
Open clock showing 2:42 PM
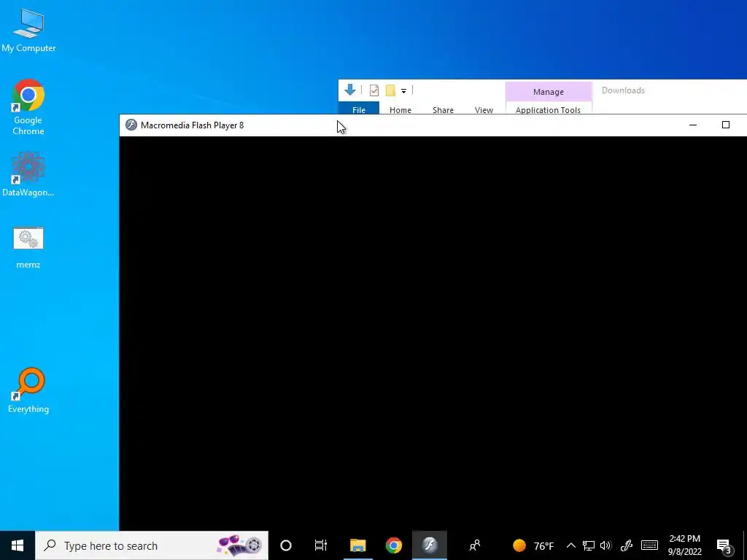(684, 545)
